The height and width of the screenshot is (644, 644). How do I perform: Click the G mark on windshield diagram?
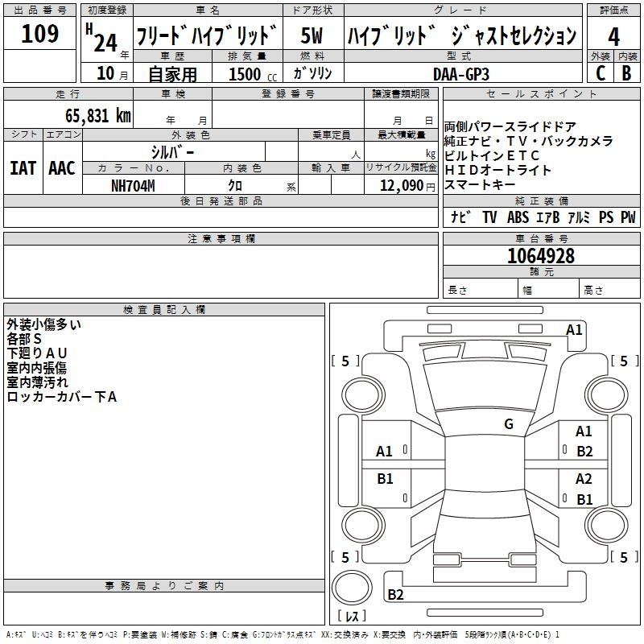[x=509, y=424]
